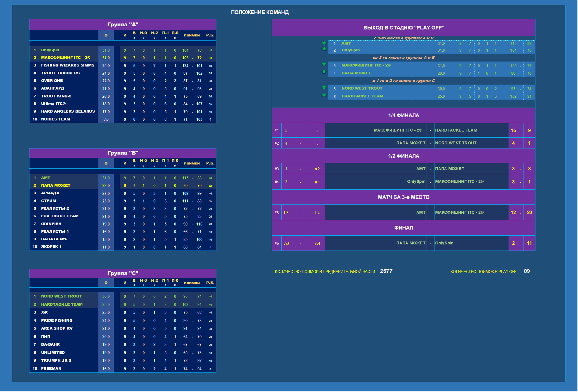Select the 1/2 ФИНАЛА section header
578x392 pixels.
(x=404, y=156)
